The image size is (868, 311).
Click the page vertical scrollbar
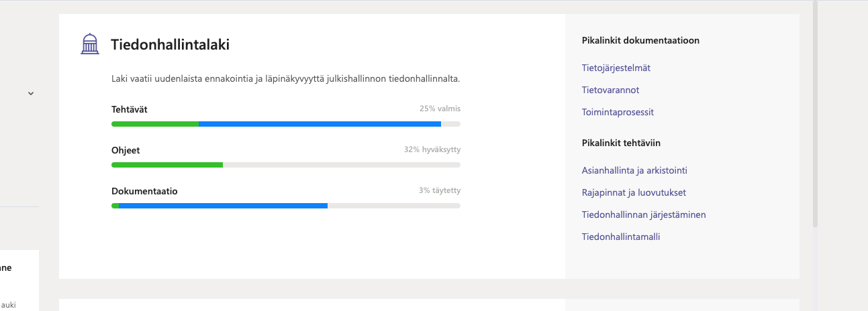[816, 114]
